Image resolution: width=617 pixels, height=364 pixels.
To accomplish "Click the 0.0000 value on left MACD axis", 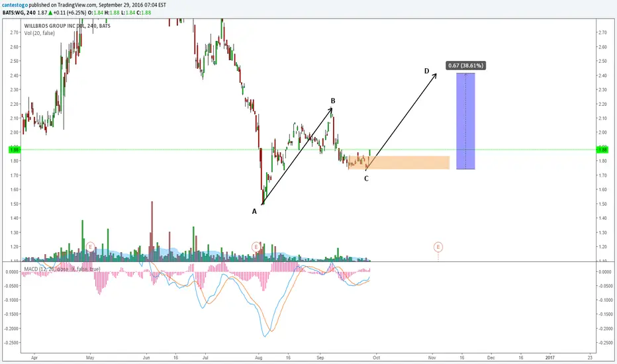I will [13, 271].
